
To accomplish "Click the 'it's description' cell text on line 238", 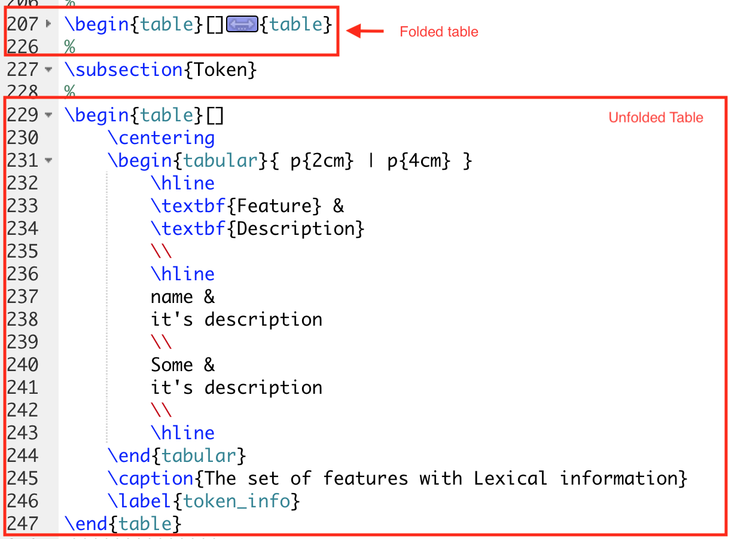I will (x=236, y=319).
